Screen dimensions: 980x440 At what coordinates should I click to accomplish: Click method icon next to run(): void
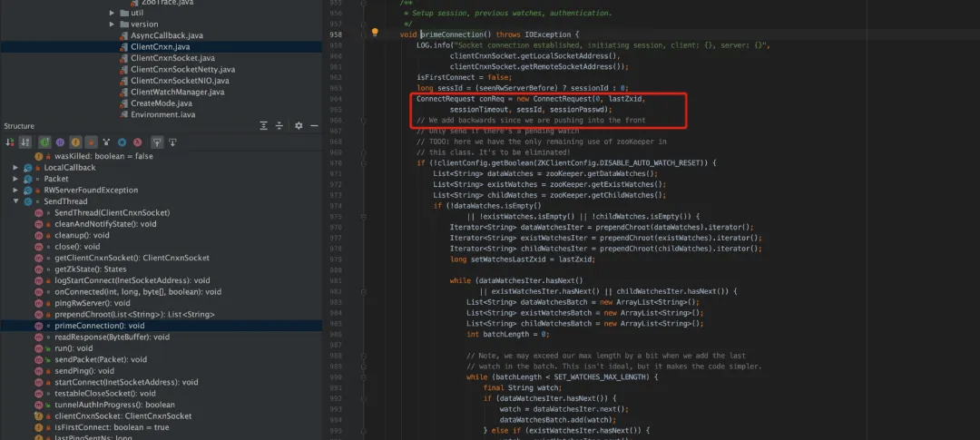(x=39, y=348)
